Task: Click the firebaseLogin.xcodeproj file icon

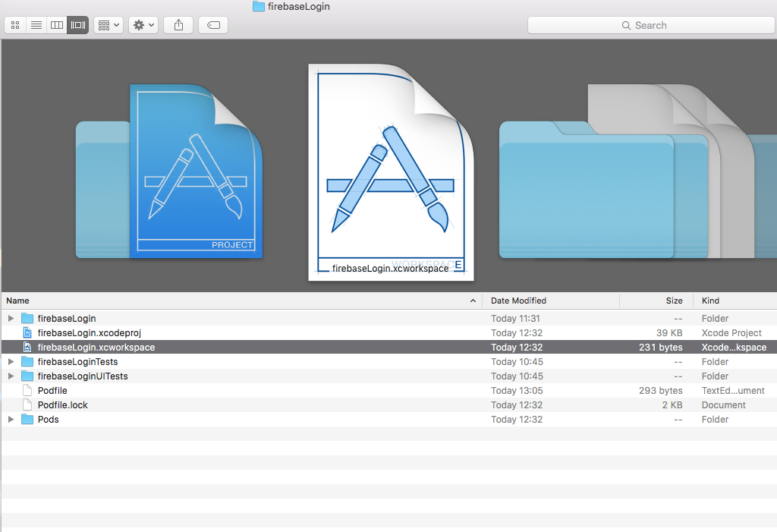Action: pos(27,332)
